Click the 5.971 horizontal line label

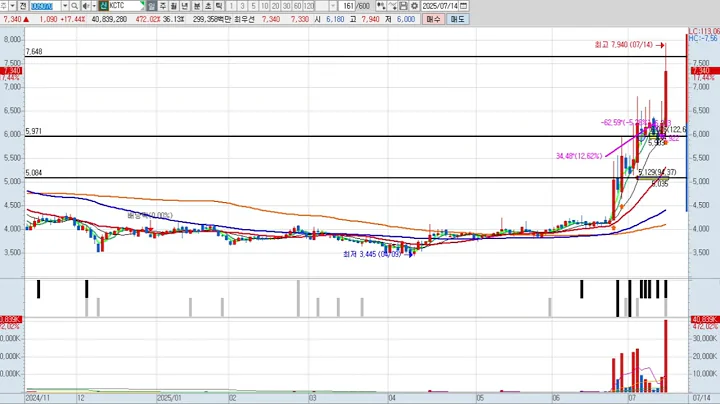point(34,131)
